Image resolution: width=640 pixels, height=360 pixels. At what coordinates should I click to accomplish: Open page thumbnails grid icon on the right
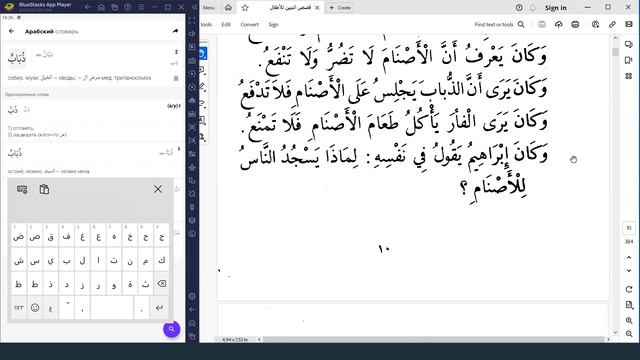click(x=629, y=76)
